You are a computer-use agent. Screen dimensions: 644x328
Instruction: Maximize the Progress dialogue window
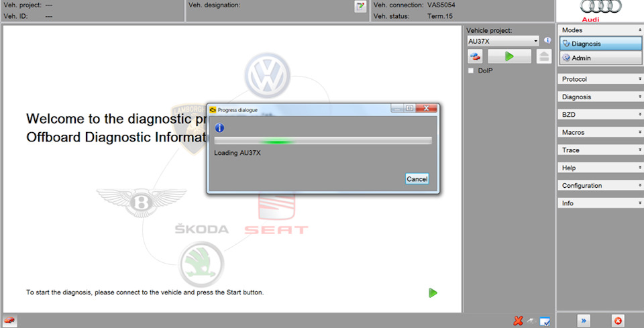(x=409, y=108)
